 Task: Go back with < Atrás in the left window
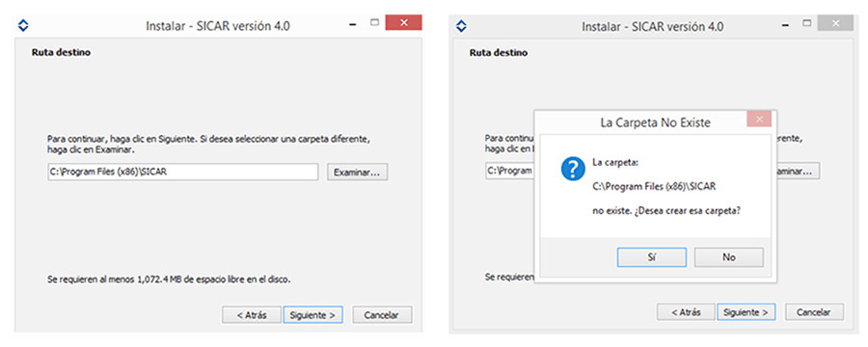[x=252, y=315]
